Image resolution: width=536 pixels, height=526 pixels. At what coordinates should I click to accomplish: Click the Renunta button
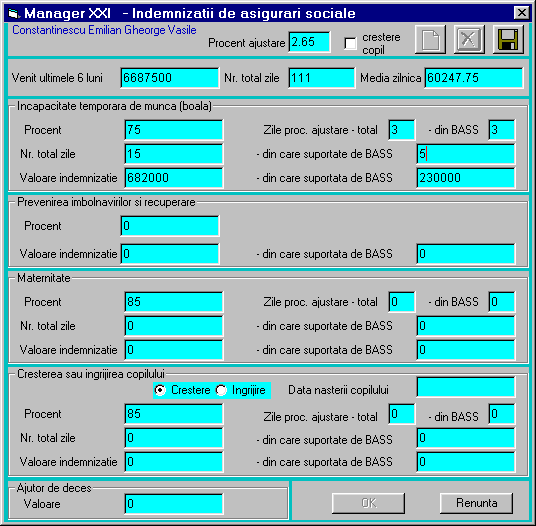(x=477, y=503)
